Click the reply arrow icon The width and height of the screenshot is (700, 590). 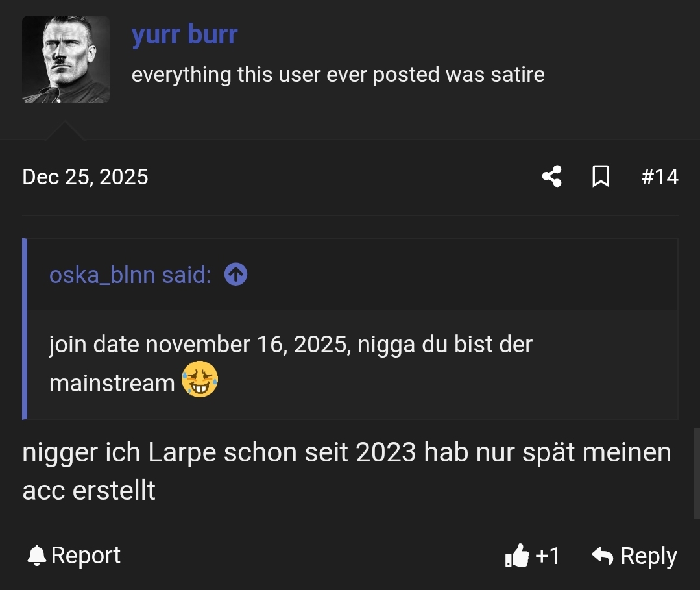click(x=603, y=555)
